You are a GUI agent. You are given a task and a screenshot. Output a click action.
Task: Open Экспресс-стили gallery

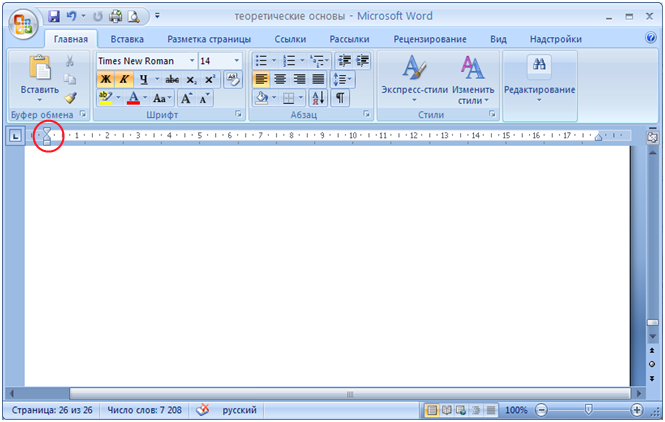pos(414,79)
